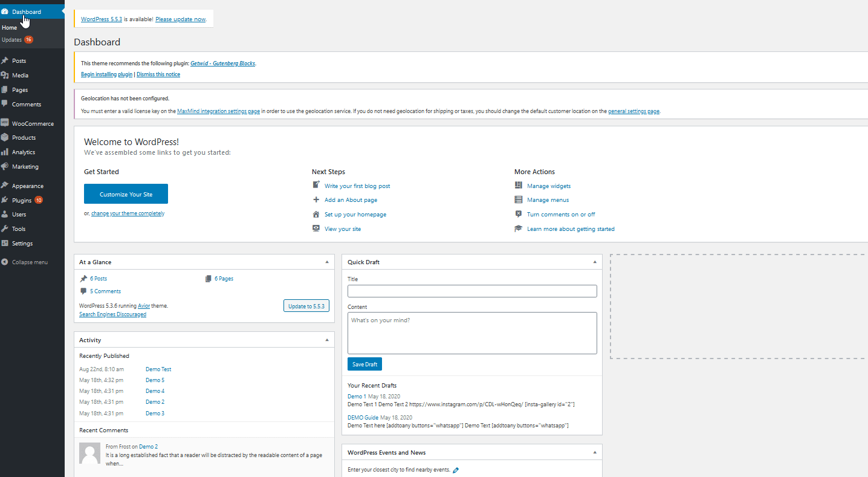The image size is (868, 477).
Task: Click the Collapse menu arrow icon
Action: (x=5, y=262)
